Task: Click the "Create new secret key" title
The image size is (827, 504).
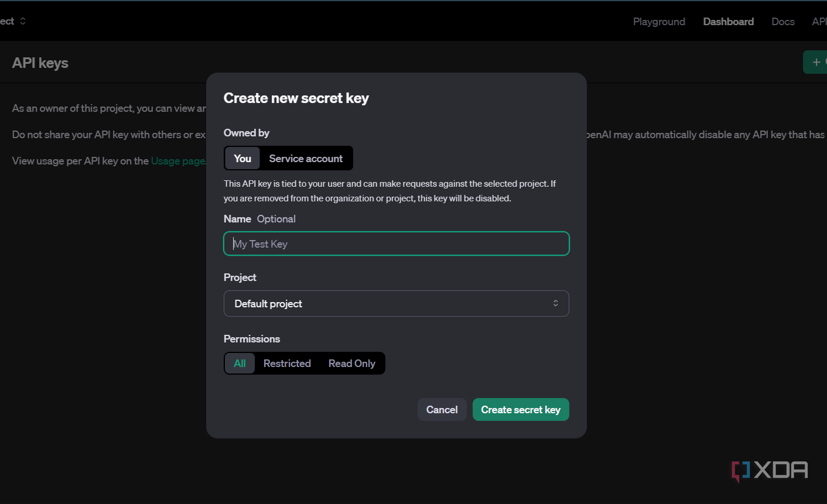Action: [x=296, y=98]
